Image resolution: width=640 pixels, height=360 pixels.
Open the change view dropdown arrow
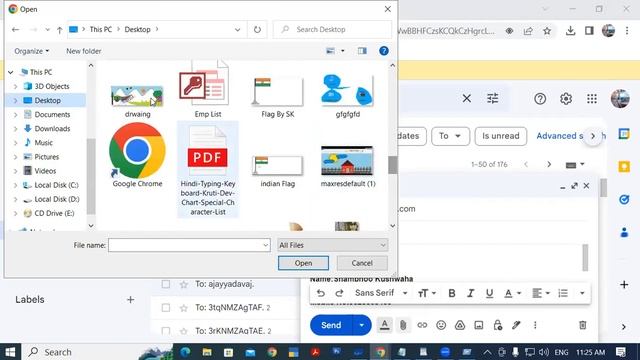coord(342,51)
